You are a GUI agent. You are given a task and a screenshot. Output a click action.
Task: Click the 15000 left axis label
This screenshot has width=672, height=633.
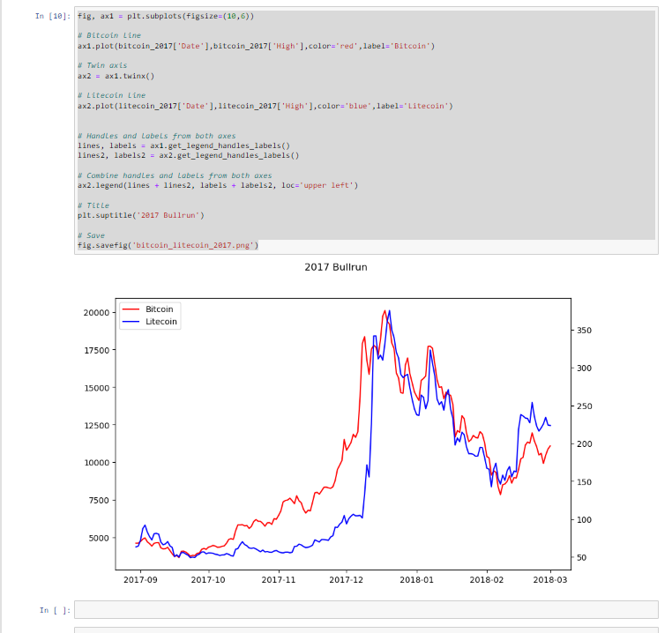click(x=96, y=388)
